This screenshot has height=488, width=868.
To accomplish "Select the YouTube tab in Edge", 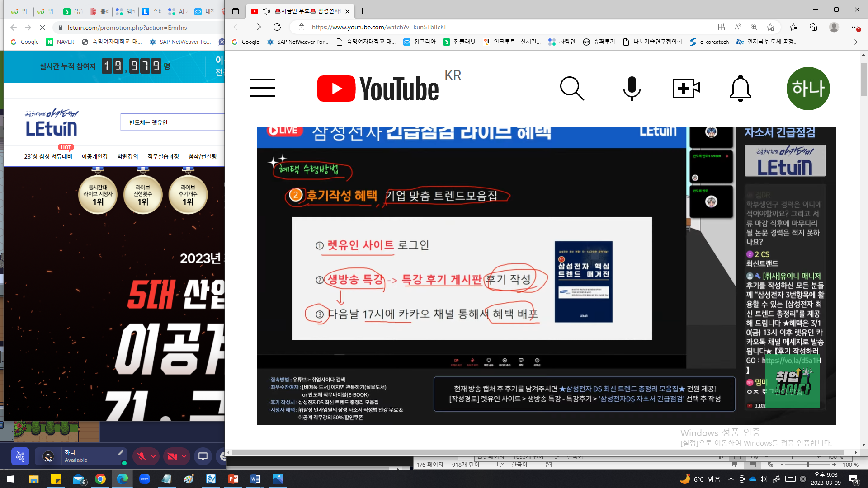I will point(301,11).
